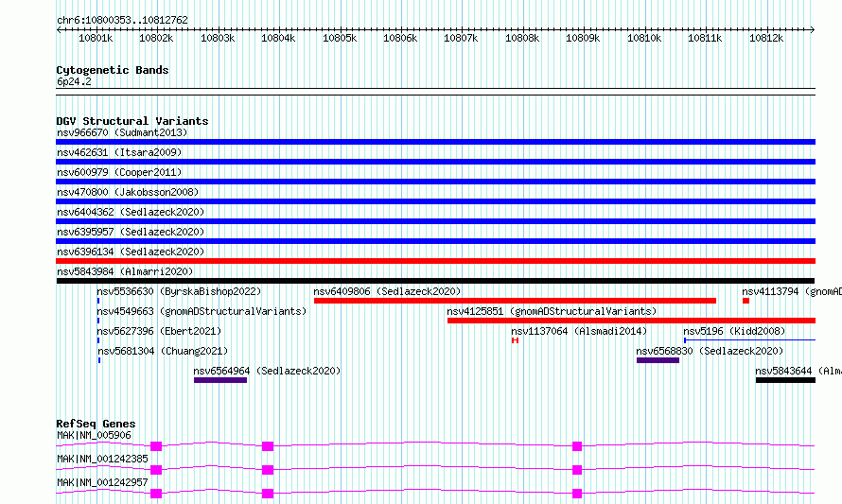The width and height of the screenshot is (842, 504).
Task: Click the 10812k ruler position
Action: pyautogui.click(x=766, y=38)
